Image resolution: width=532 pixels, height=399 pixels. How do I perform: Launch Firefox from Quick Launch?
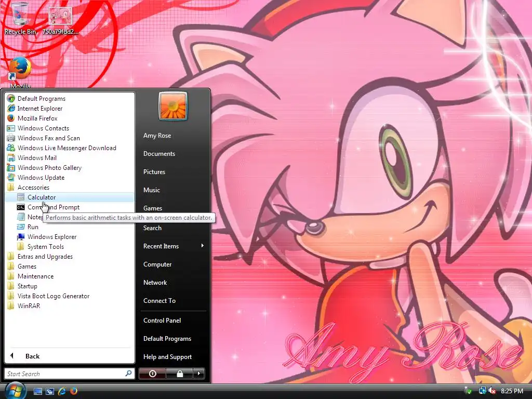[74, 391]
